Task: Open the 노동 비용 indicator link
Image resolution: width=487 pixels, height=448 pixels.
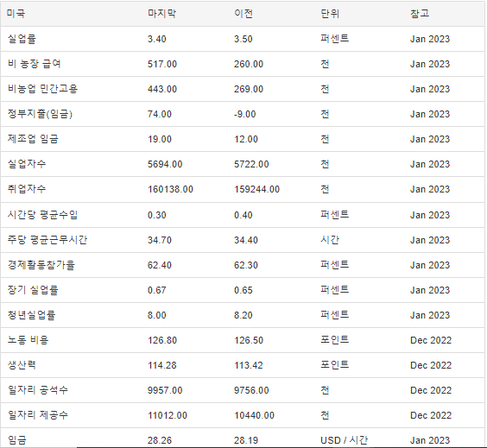Action: click(x=28, y=340)
